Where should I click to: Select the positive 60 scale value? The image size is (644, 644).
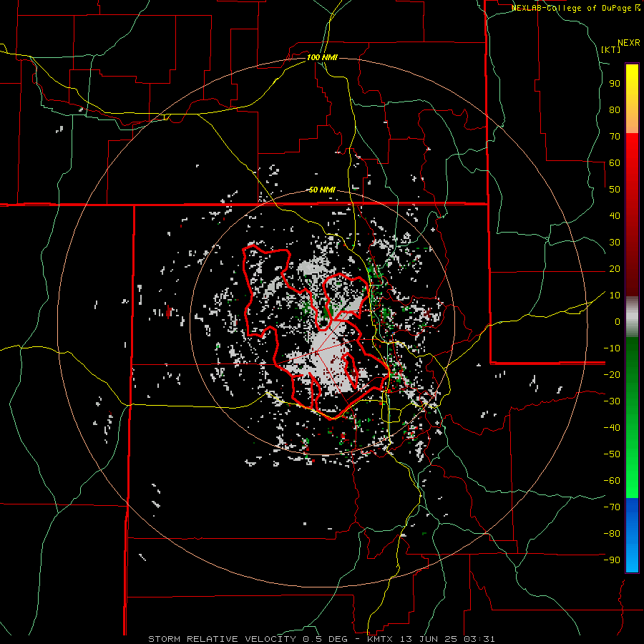[615, 163]
